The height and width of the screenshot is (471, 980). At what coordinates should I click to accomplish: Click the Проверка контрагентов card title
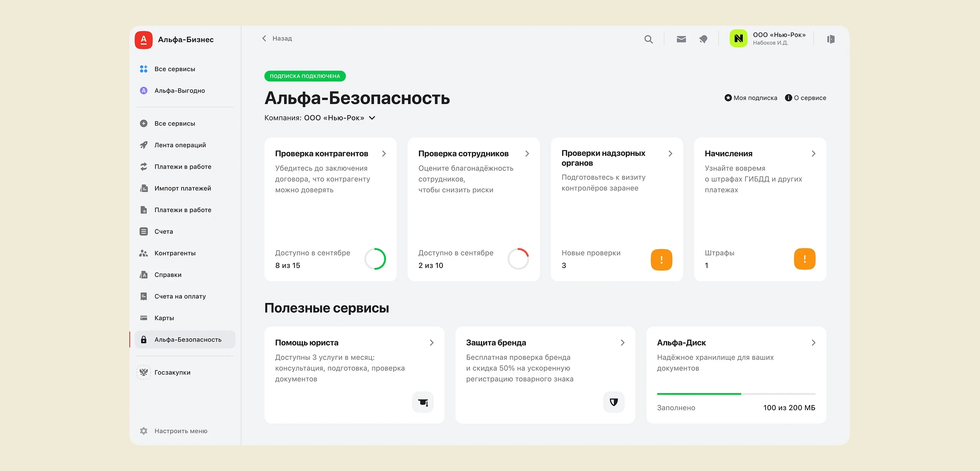[x=322, y=154]
